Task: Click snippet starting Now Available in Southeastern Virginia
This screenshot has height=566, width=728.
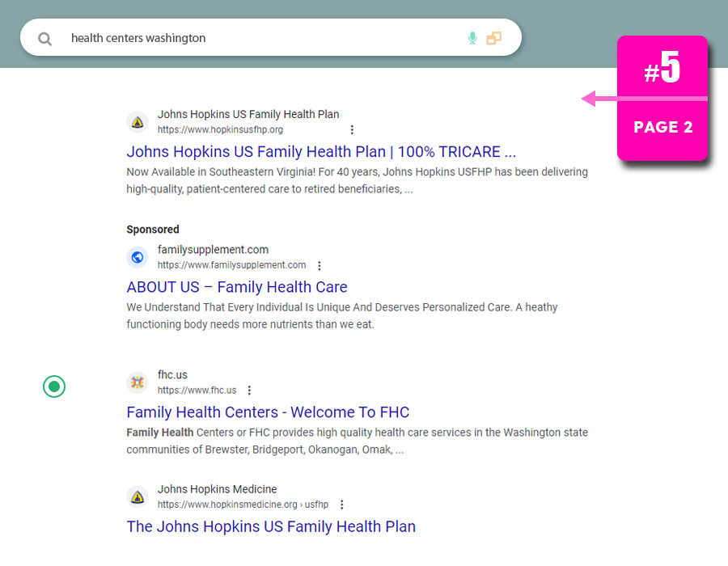Action: tap(357, 180)
